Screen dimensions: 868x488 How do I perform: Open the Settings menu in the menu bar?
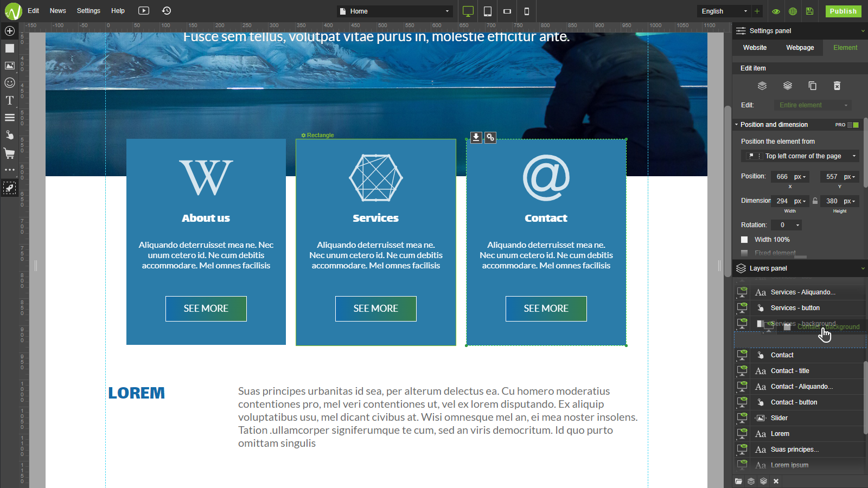coord(88,11)
